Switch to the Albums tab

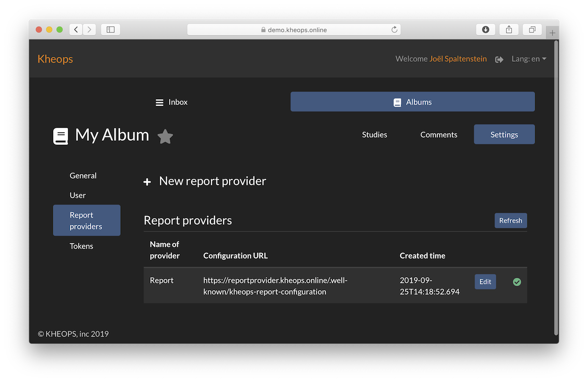pyautogui.click(x=412, y=102)
